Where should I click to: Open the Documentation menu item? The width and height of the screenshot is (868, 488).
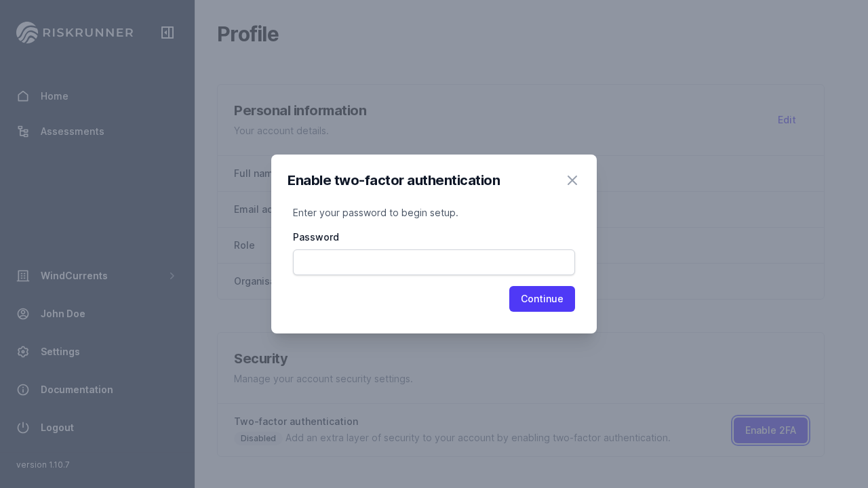(77, 390)
